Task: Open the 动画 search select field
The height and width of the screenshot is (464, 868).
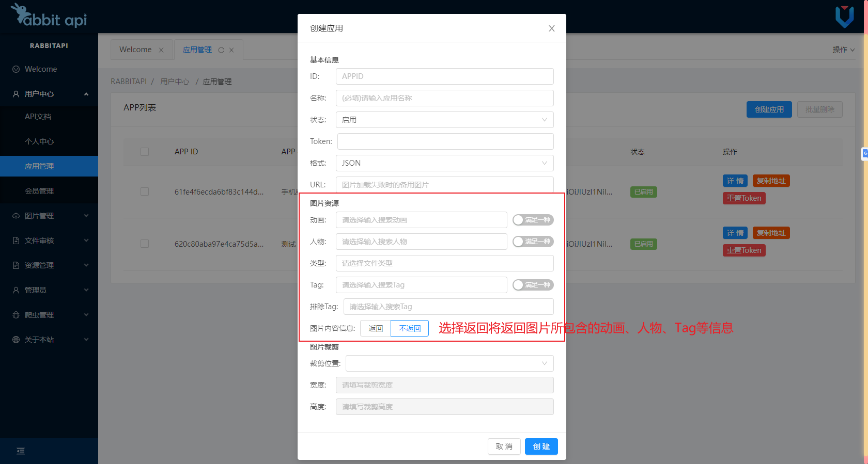Action: pyautogui.click(x=421, y=220)
